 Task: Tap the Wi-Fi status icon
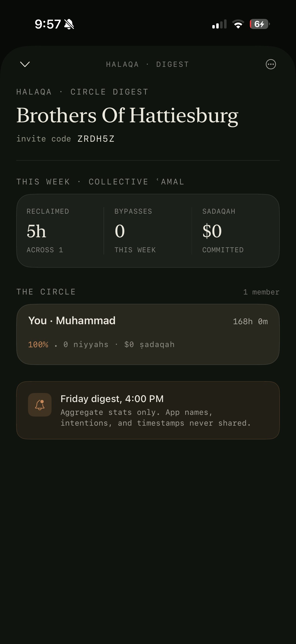click(x=238, y=24)
